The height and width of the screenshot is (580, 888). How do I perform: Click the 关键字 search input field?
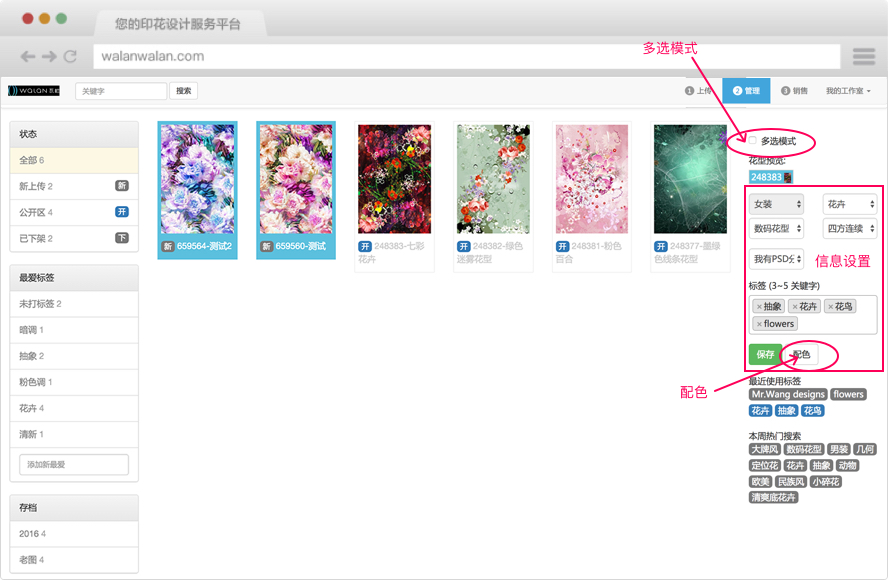pos(121,91)
